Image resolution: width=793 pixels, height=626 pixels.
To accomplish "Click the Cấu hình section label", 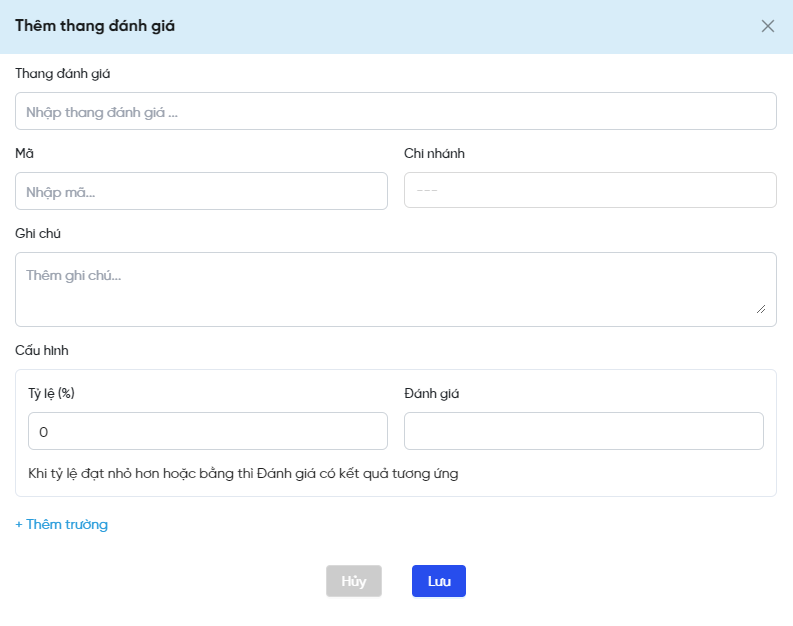I will click(x=41, y=350).
